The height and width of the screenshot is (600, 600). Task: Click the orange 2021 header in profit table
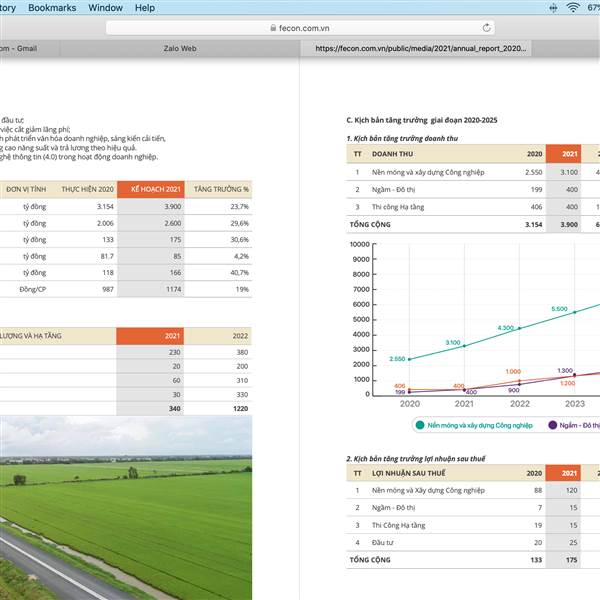tap(563, 473)
